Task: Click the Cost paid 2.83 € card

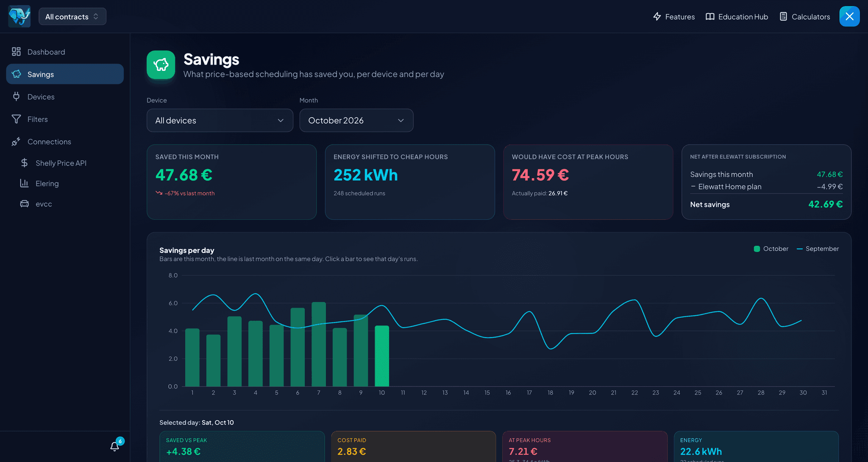Action: (x=413, y=446)
